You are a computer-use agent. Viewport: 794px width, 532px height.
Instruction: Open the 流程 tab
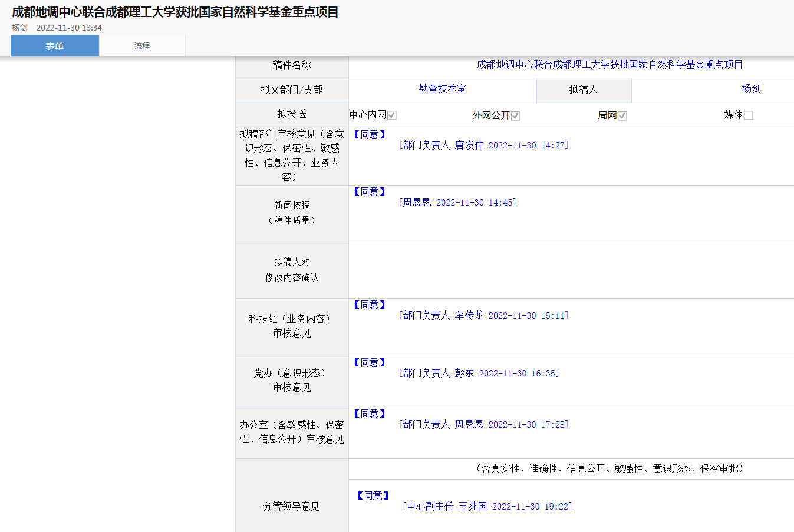[142, 46]
